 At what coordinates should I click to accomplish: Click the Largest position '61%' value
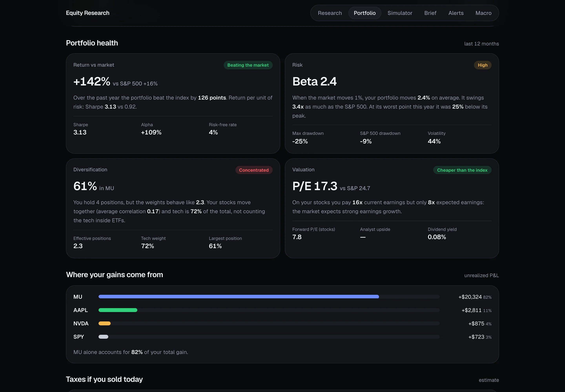point(215,246)
